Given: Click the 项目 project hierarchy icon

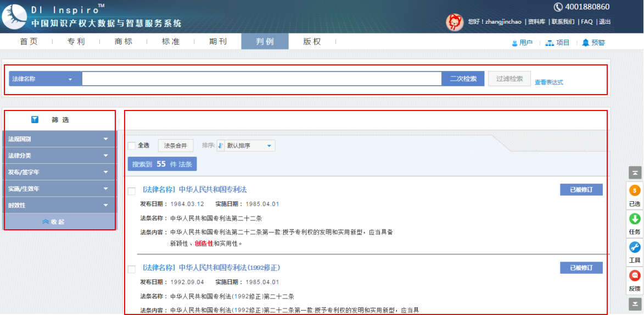Looking at the screenshot, I should pos(549,42).
